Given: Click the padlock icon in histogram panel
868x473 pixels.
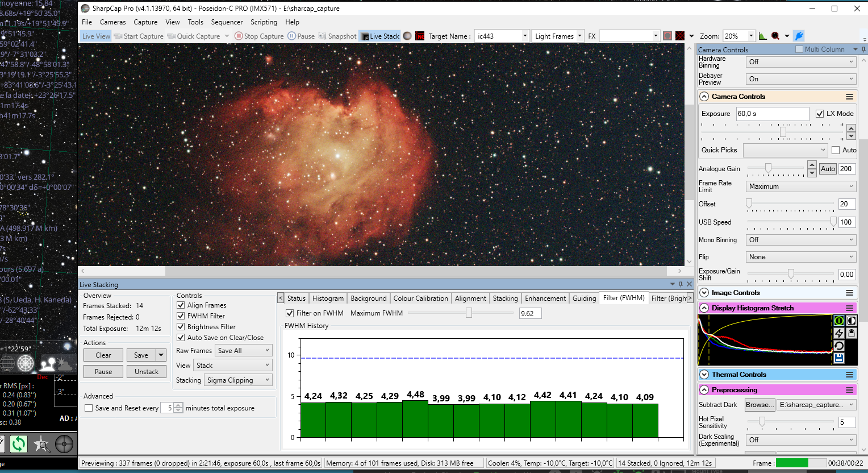Looking at the screenshot, I should pyautogui.click(x=851, y=333).
